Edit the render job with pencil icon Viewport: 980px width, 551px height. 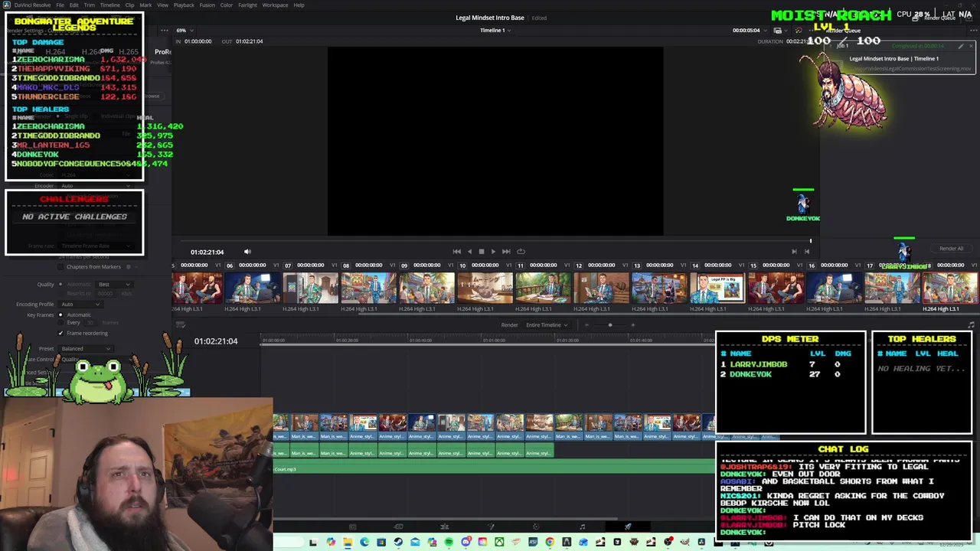coord(961,46)
